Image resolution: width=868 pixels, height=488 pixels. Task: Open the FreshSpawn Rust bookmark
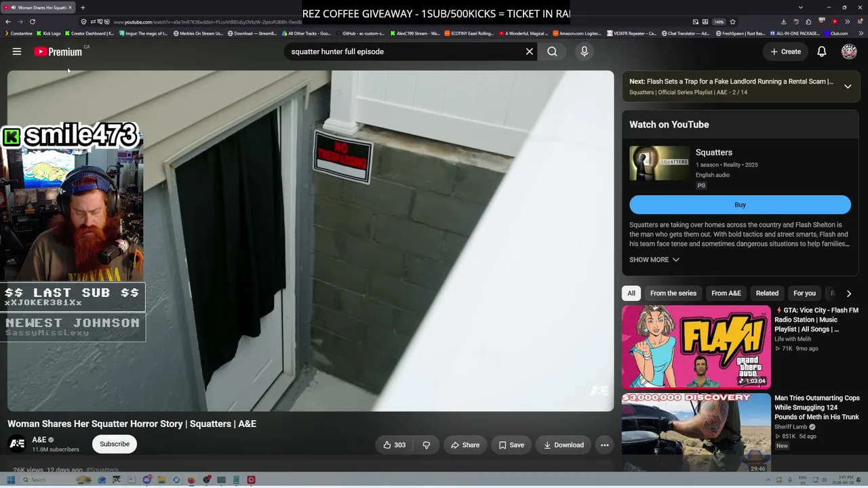[740, 33]
